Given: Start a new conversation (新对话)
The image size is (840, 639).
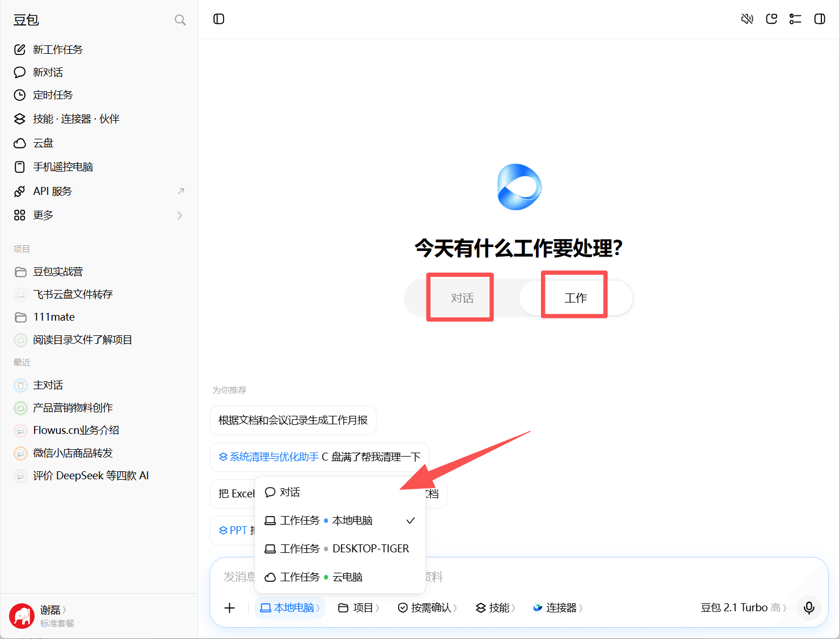Looking at the screenshot, I should [x=99, y=73].
